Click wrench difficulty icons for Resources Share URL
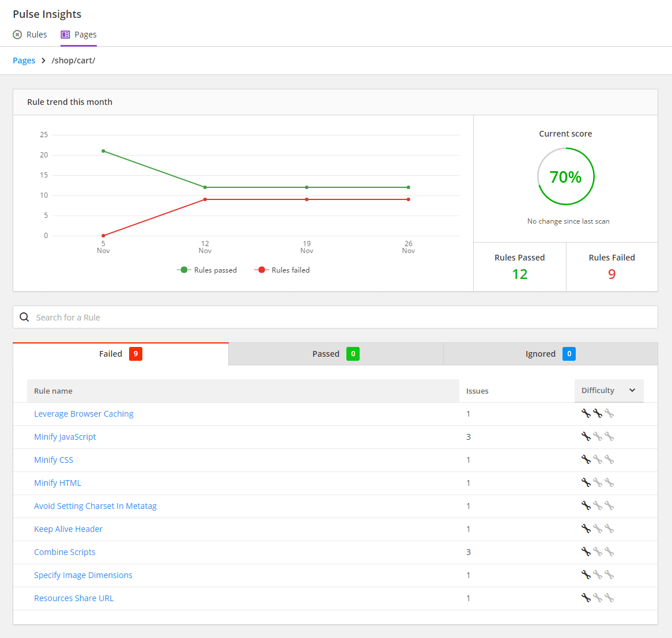The width and height of the screenshot is (672, 638). [597, 598]
